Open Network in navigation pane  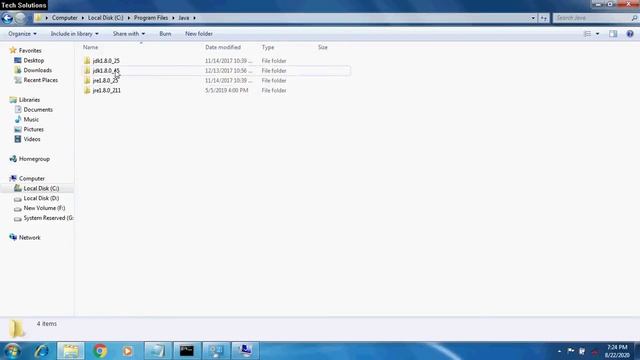click(29, 237)
